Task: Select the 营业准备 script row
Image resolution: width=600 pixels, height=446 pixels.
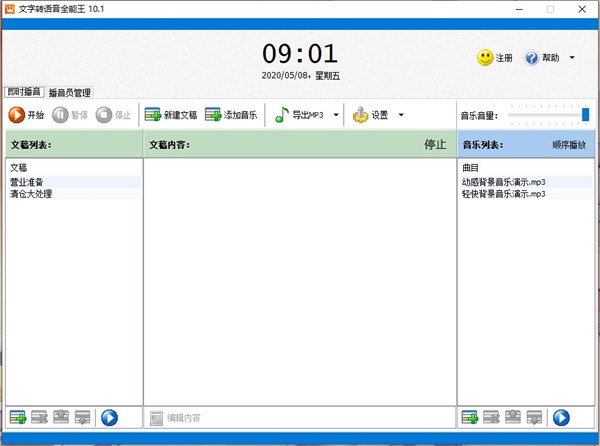Action: pyautogui.click(x=74, y=182)
